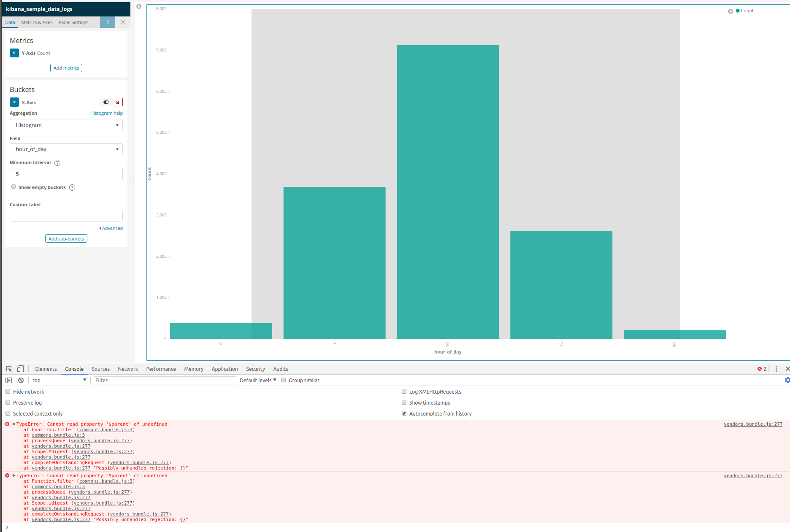Expand the first TypeError console entry

tap(14, 424)
